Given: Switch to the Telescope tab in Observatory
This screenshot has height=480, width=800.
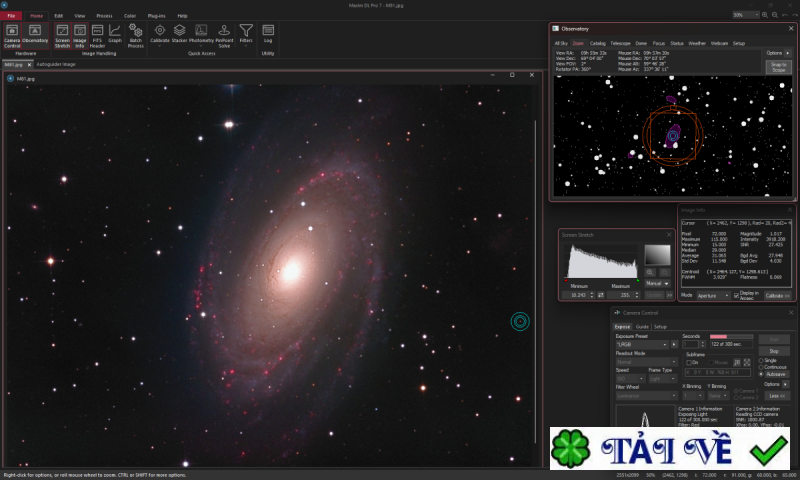Looking at the screenshot, I should point(620,44).
